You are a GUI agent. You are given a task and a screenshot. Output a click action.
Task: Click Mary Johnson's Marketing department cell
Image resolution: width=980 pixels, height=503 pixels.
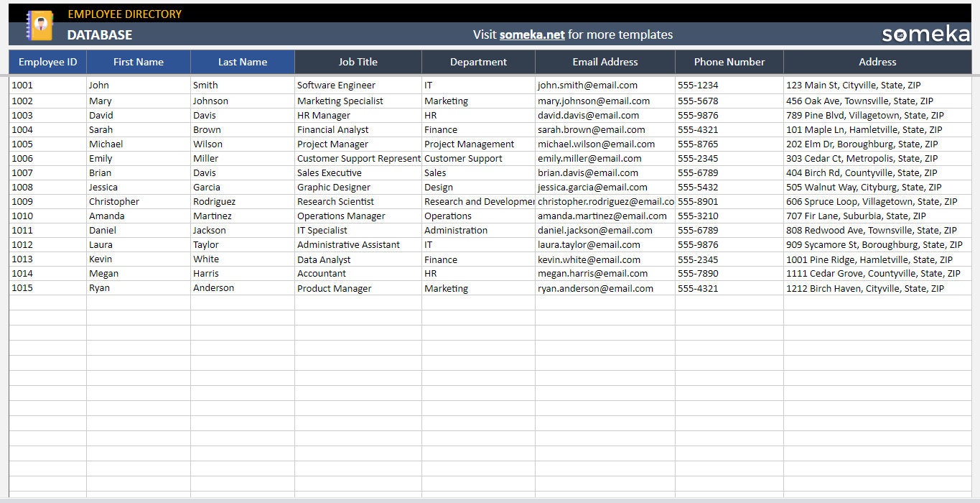(447, 101)
